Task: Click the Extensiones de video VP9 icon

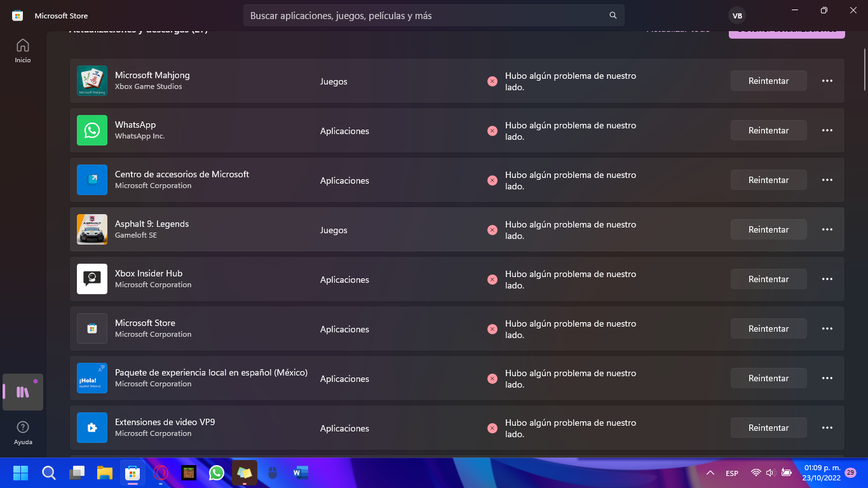Action: (x=92, y=428)
